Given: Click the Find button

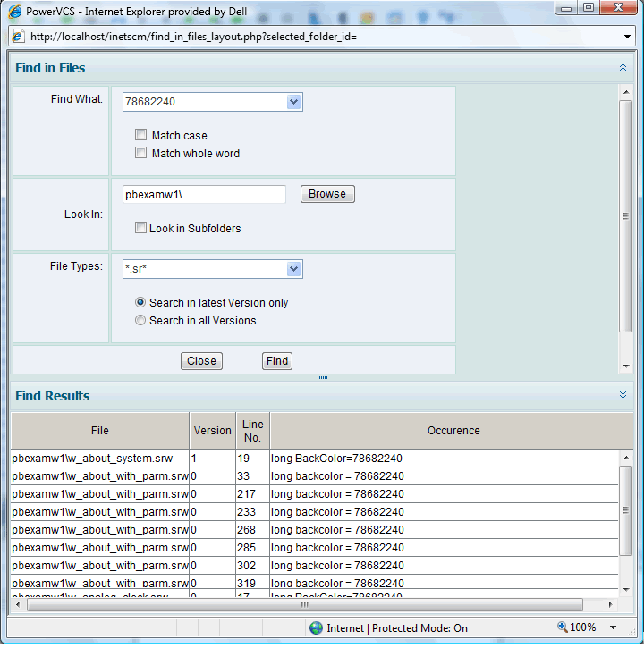Looking at the screenshot, I should pos(277,361).
